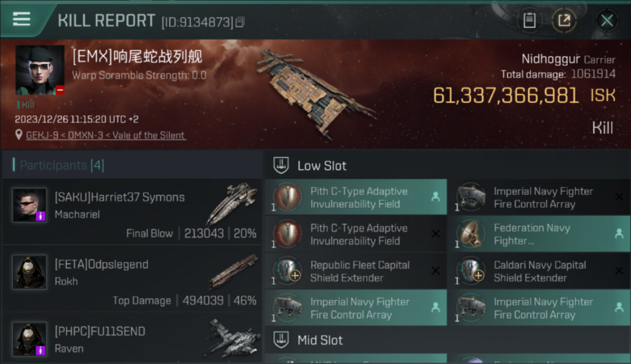This screenshot has width=631, height=364.
Task: Select the Odpslegend Rokh entry
Action: [132, 278]
